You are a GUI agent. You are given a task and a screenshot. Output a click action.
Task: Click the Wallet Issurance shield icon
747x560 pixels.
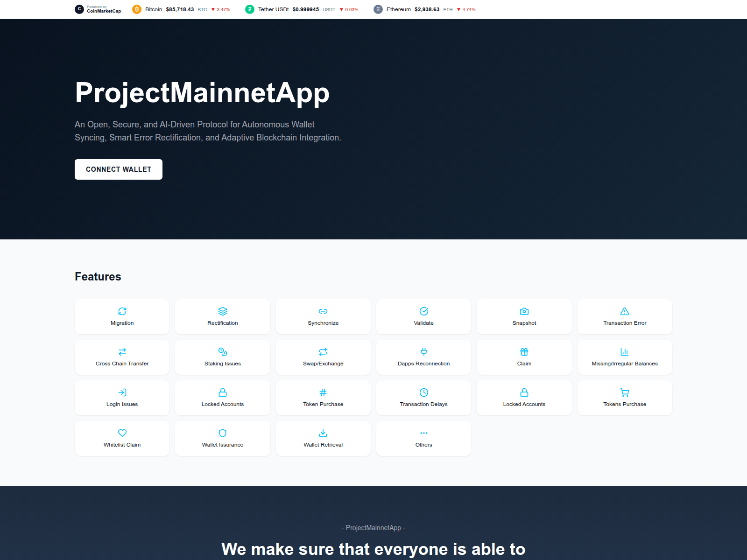[223, 433]
